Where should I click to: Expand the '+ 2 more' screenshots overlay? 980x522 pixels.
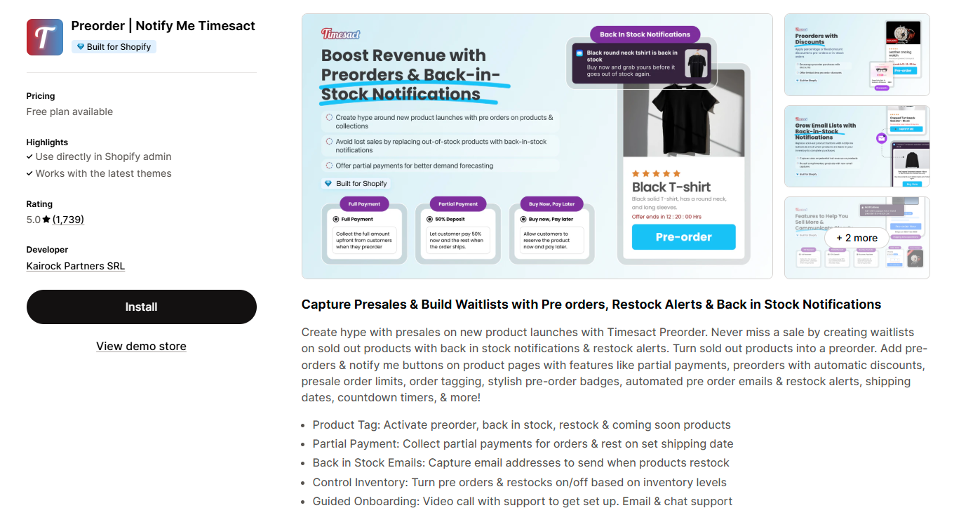857,238
